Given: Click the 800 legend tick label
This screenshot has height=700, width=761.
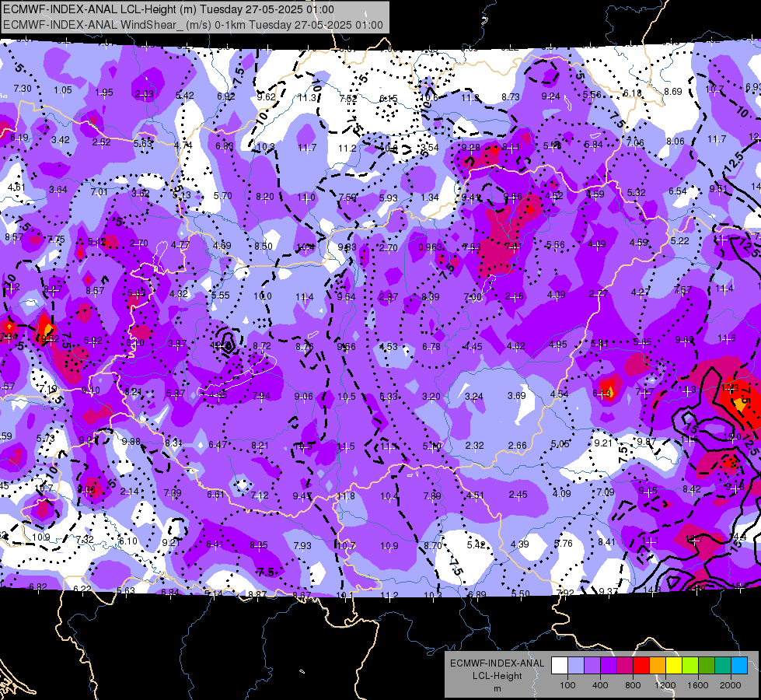Looking at the screenshot, I should [633, 685].
